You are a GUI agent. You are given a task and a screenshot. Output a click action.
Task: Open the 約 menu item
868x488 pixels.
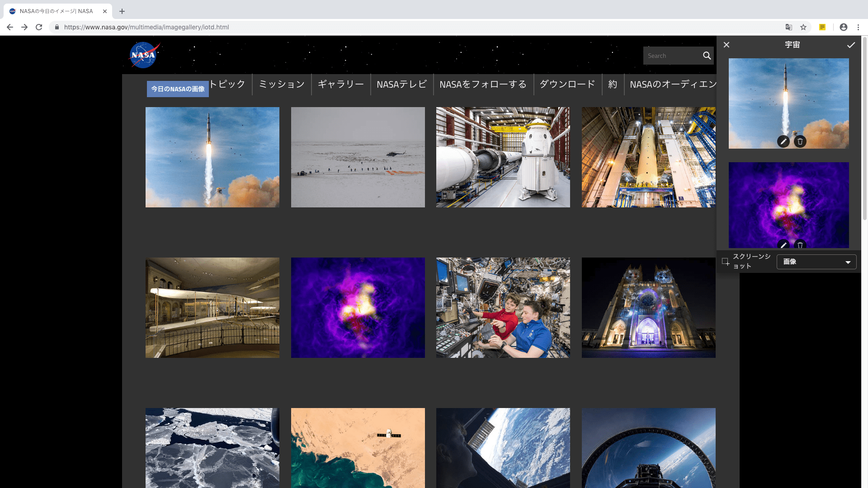613,84
